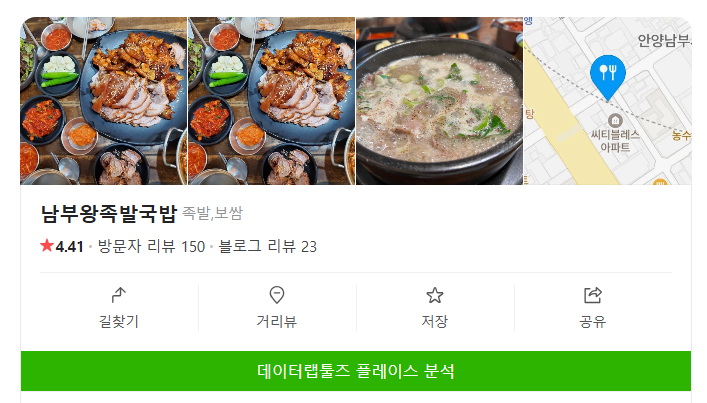707x403 pixels.
Task: Open the 길찾기 directions label
Action: pyautogui.click(x=119, y=321)
